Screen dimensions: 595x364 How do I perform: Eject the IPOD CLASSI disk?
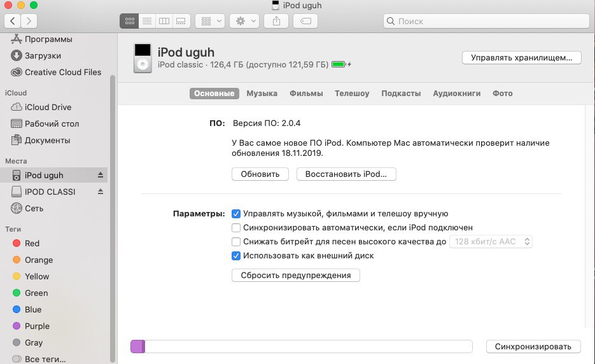(x=100, y=192)
